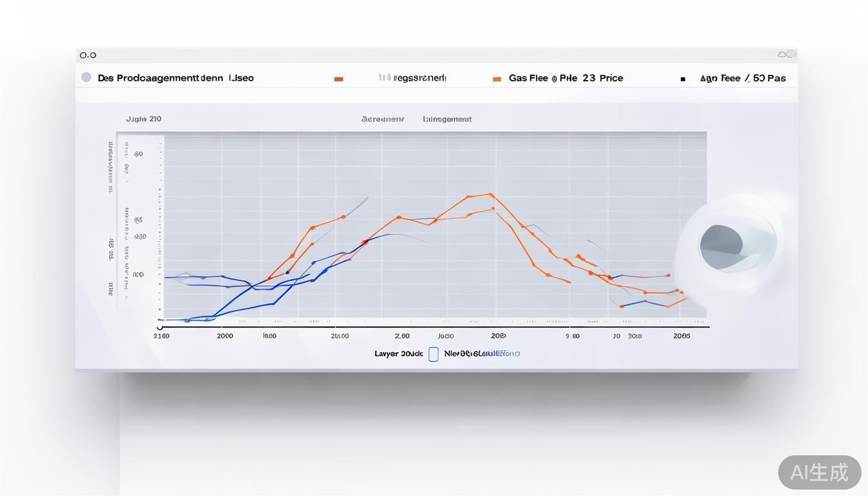Click the orange marker beside Gas Flee
Image resolution: width=868 pixels, height=496 pixels.
click(497, 79)
